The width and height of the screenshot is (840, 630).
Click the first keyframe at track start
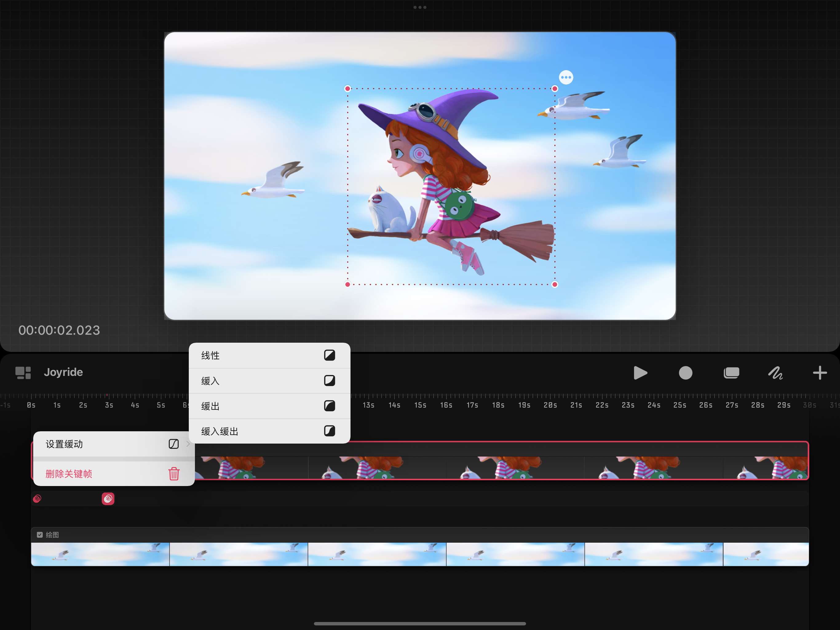tap(37, 499)
